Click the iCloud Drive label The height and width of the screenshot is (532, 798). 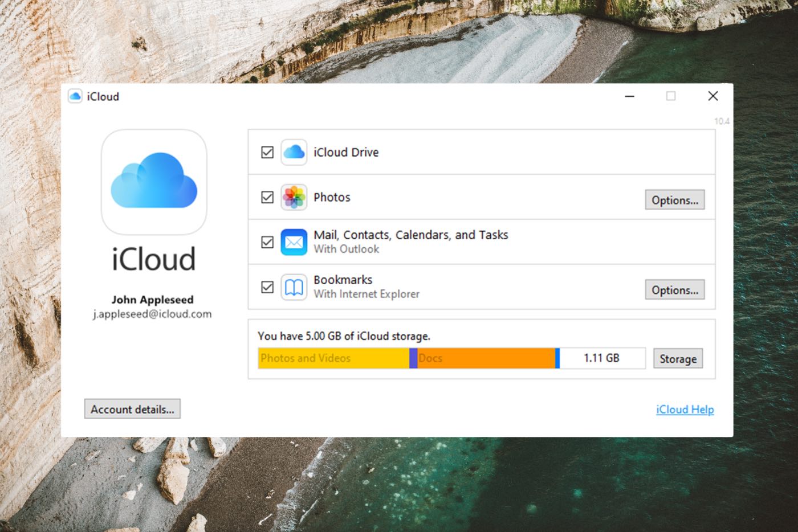tap(346, 152)
